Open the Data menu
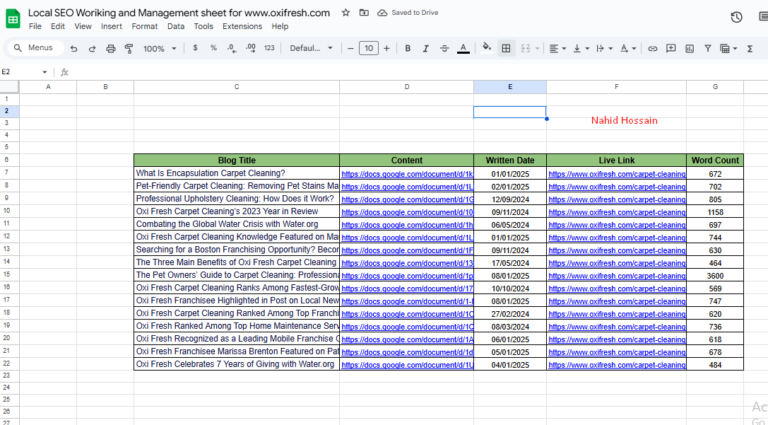This screenshot has height=425, width=768. point(176,26)
